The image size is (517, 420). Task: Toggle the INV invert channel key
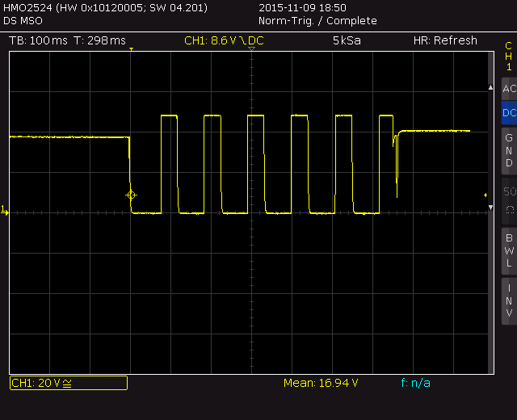pos(509,301)
